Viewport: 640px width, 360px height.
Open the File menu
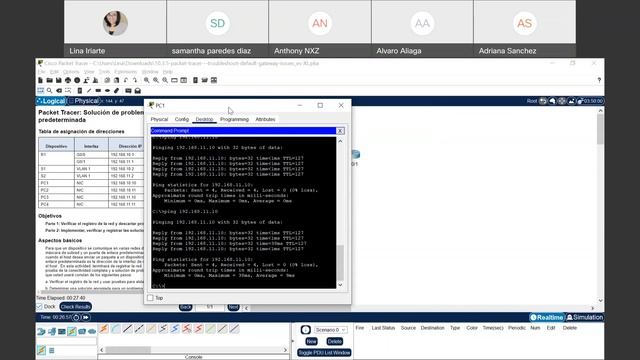42,72
